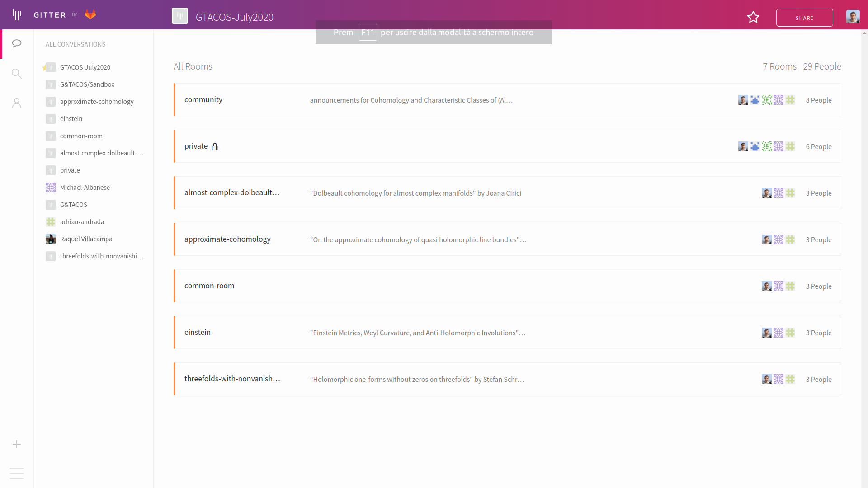Click the G&TACOS/Sandbox room icon
868x488 pixels.
(51, 84)
